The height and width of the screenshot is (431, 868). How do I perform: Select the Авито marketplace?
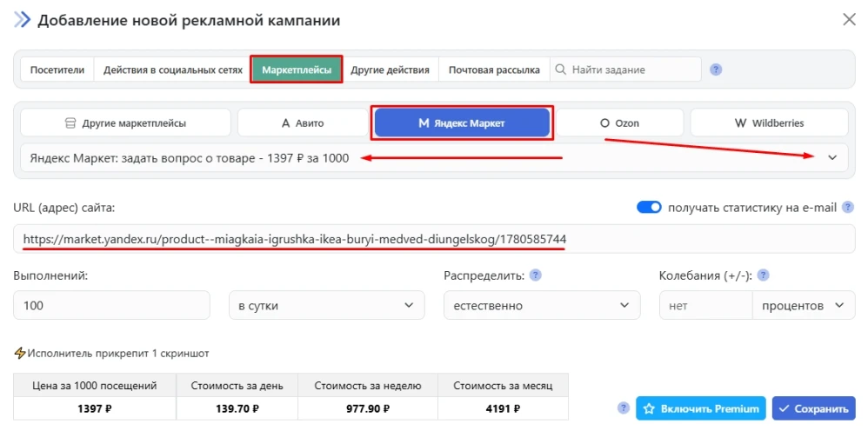[303, 123]
